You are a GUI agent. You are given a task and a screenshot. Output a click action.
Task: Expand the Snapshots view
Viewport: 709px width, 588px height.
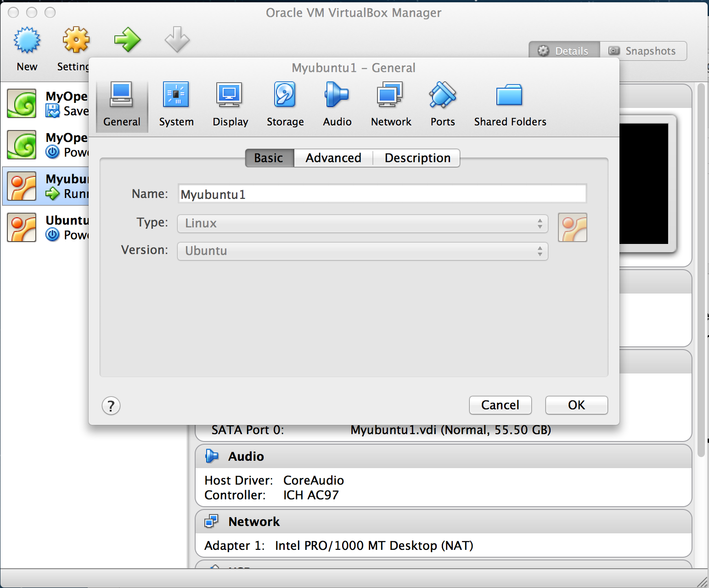click(x=643, y=51)
